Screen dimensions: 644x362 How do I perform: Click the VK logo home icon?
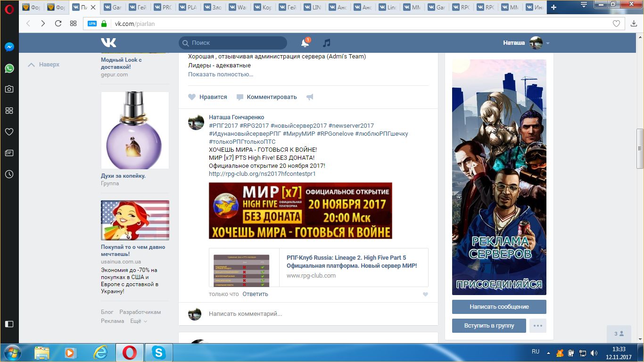108,43
